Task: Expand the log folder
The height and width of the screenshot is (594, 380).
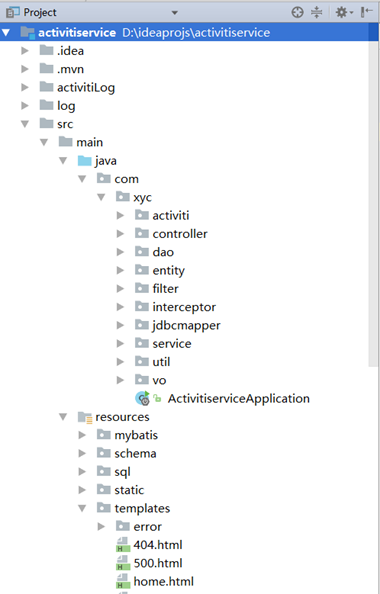Action: point(25,106)
